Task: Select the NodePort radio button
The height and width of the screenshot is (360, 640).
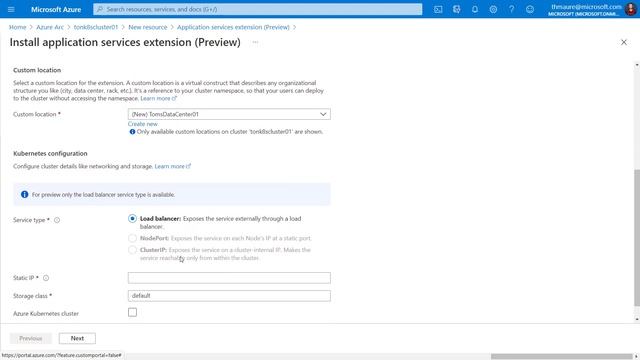Action: (x=132, y=238)
